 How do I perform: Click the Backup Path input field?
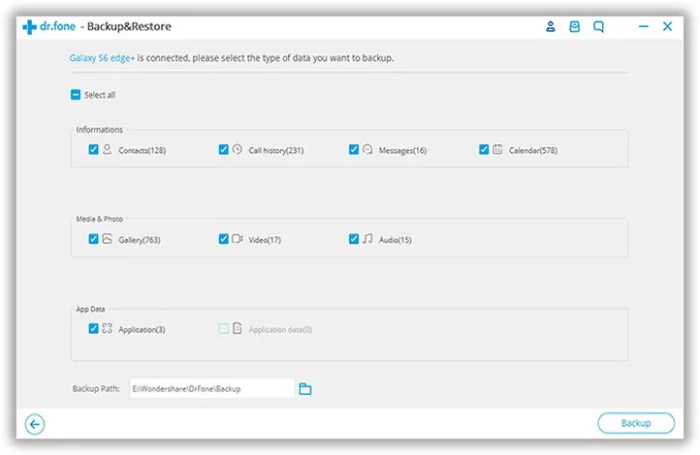pos(211,388)
